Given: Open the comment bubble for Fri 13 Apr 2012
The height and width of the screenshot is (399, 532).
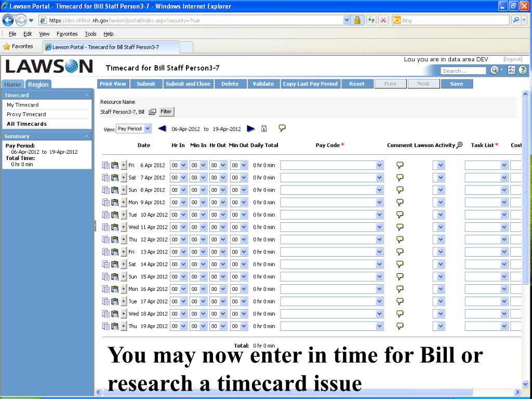Looking at the screenshot, I should click(x=400, y=252).
